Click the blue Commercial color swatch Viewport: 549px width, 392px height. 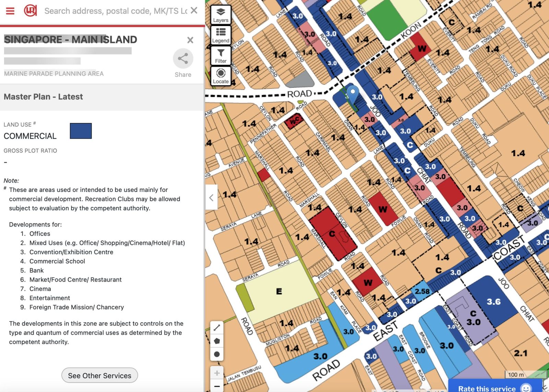pyautogui.click(x=81, y=131)
